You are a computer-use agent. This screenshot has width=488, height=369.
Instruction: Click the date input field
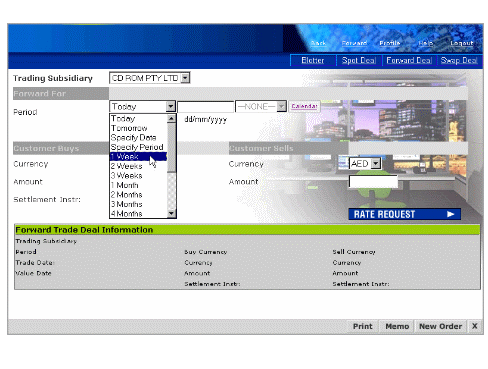pyautogui.click(x=206, y=107)
